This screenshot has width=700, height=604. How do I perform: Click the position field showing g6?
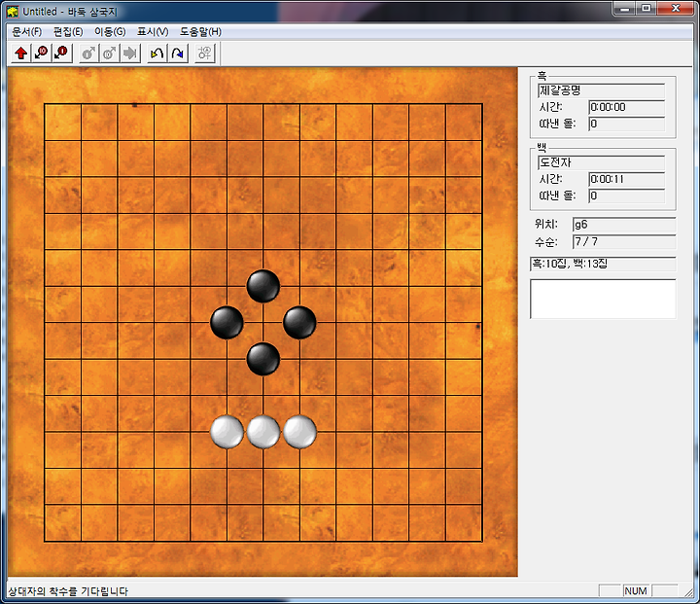[624, 225]
